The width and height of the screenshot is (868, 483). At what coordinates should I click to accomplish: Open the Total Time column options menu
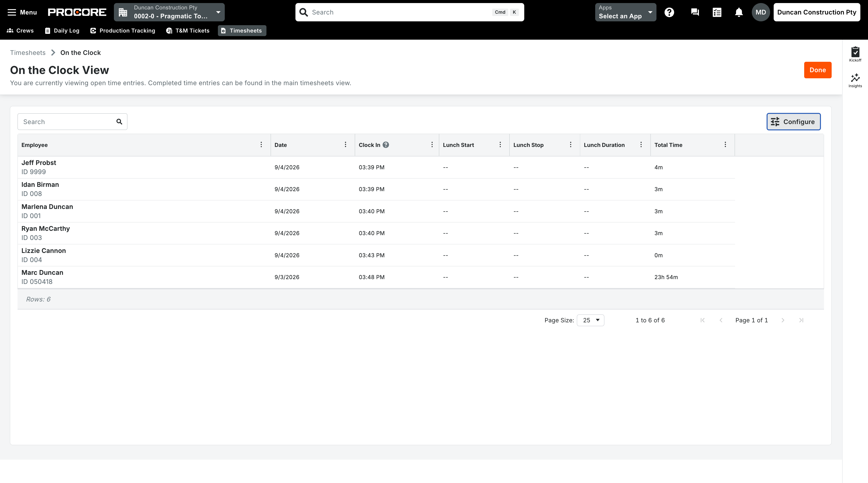pyautogui.click(x=725, y=144)
